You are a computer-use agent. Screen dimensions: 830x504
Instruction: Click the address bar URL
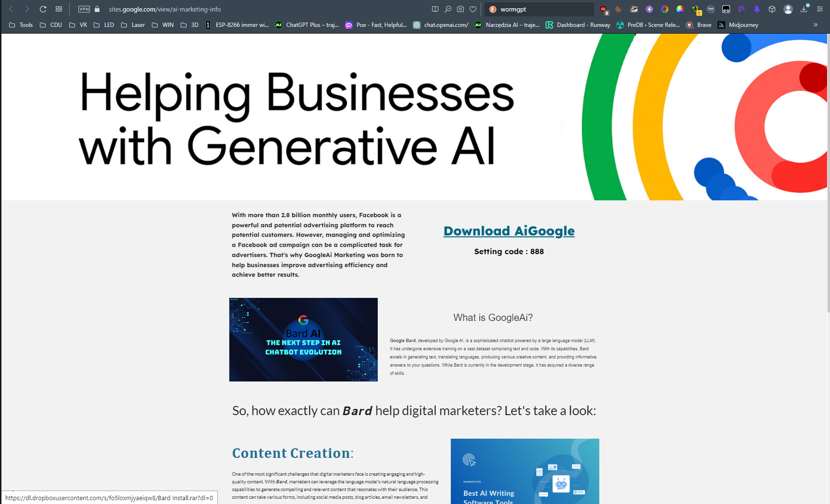(x=165, y=9)
